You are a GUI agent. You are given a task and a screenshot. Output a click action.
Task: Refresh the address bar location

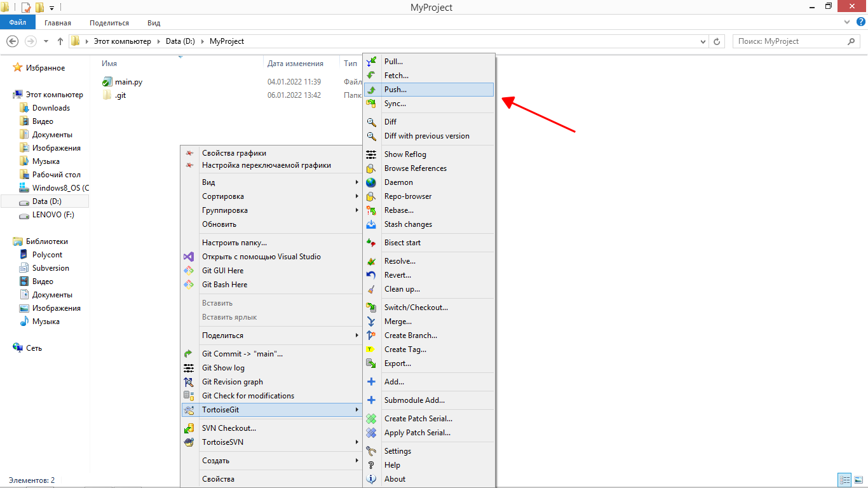(x=717, y=41)
